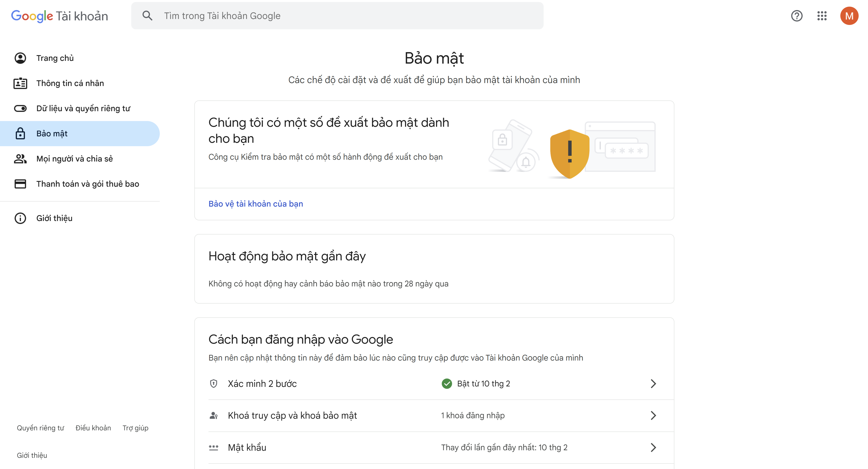Click Bảo vệ tài khoản của bạn link
This screenshot has height=469, width=868.
click(x=256, y=204)
